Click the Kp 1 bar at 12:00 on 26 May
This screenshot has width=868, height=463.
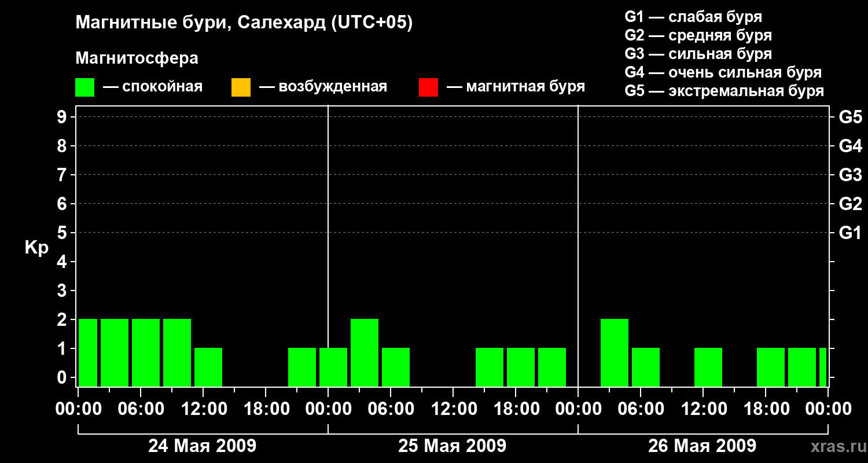click(x=708, y=367)
